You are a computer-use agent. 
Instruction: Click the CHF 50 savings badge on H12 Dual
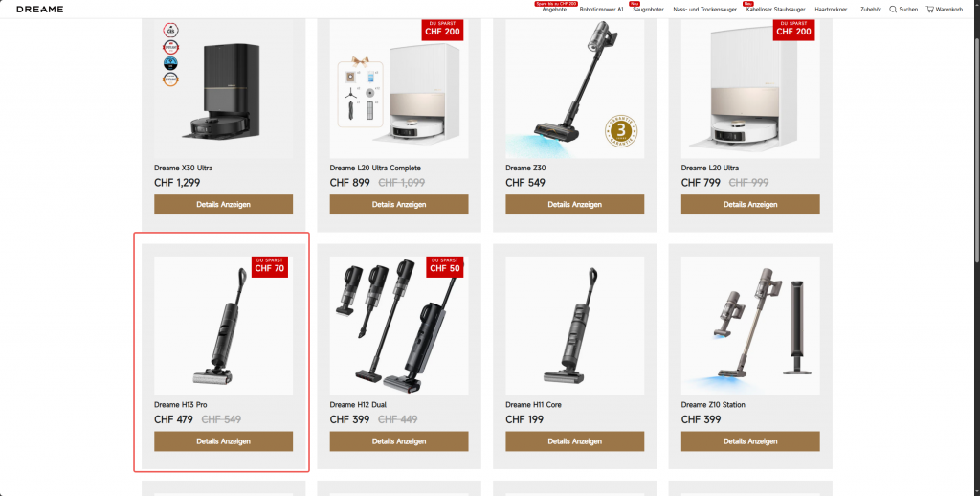coord(445,266)
